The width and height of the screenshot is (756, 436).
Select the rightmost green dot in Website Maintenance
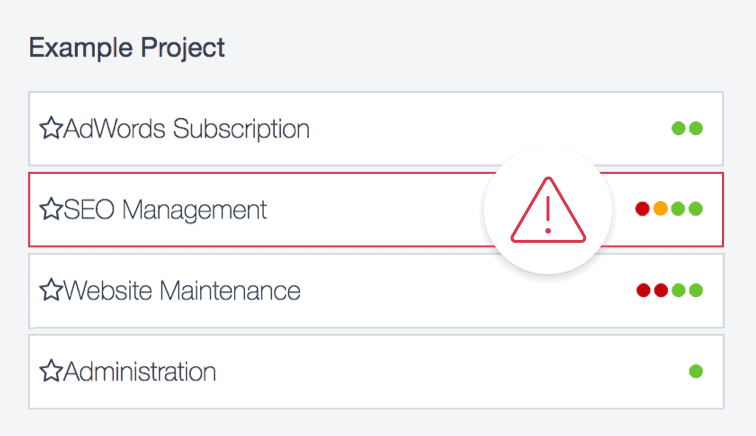(696, 291)
